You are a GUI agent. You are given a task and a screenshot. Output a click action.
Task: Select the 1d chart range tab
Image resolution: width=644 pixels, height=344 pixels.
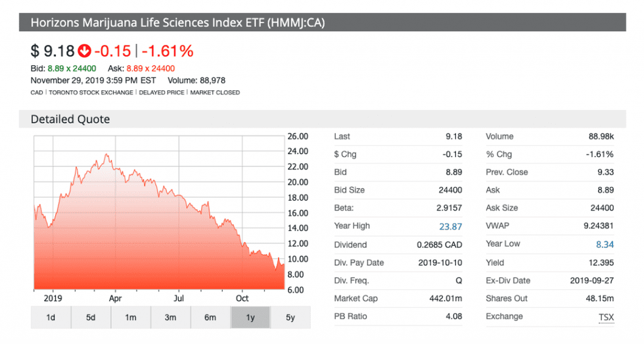click(51, 318)
